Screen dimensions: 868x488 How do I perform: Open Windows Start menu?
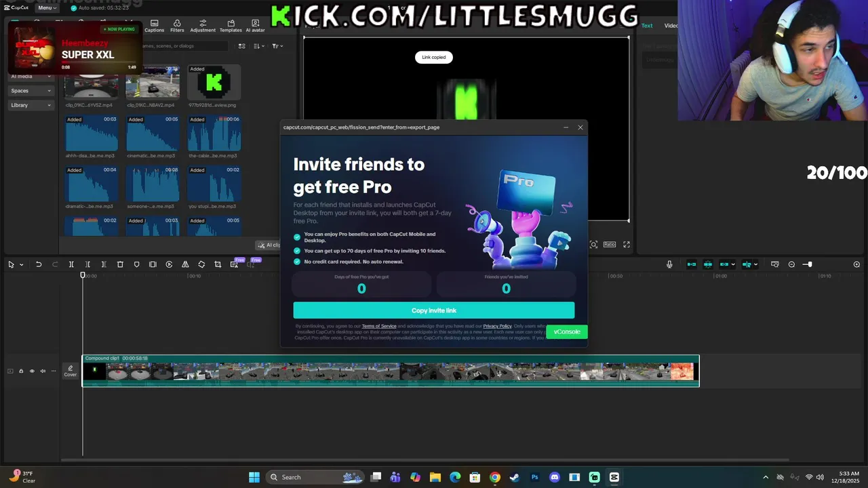click(x=254, y=477)
